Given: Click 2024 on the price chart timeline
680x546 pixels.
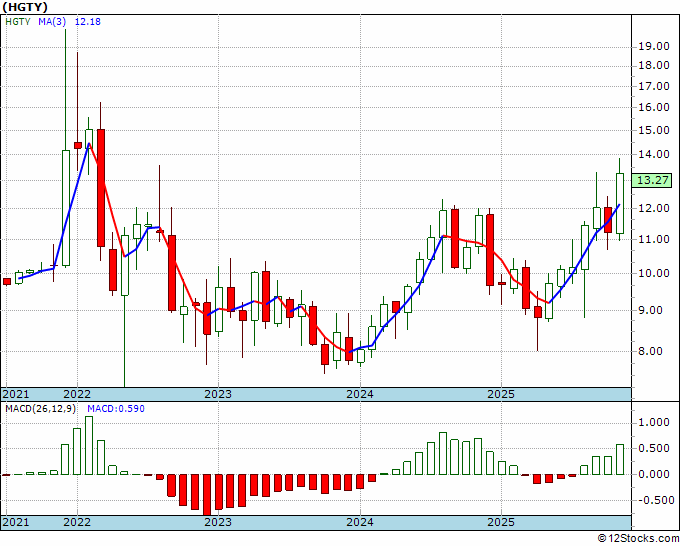Looking at the screenshot, I should point(360,394).
